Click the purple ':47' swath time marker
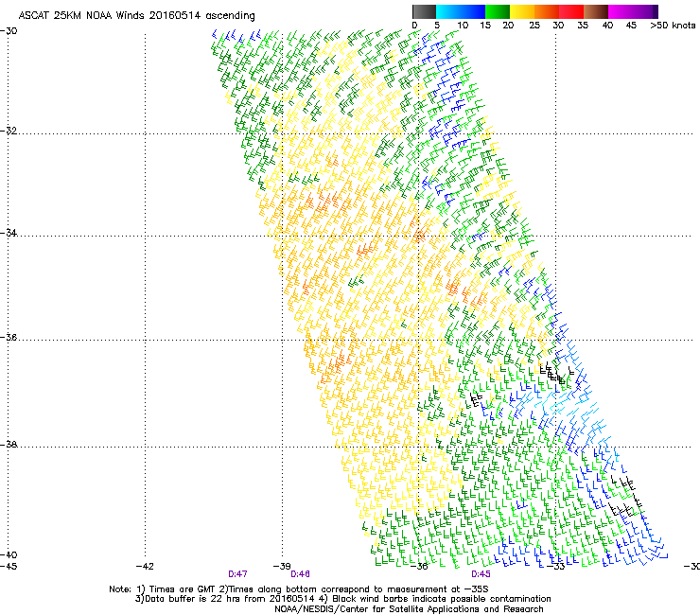Image resolution: width=700 pixels, height=615 pixels. [x=237, y=574]
